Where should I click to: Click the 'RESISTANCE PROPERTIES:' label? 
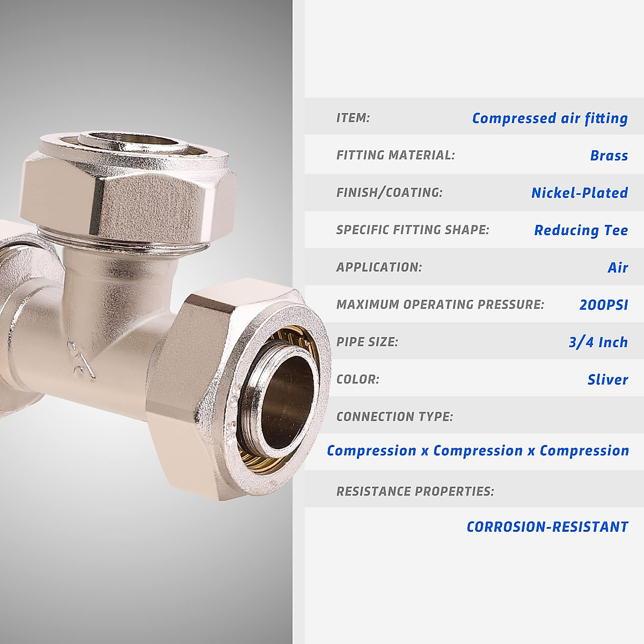pyautogui.click(x=415, y=491)
